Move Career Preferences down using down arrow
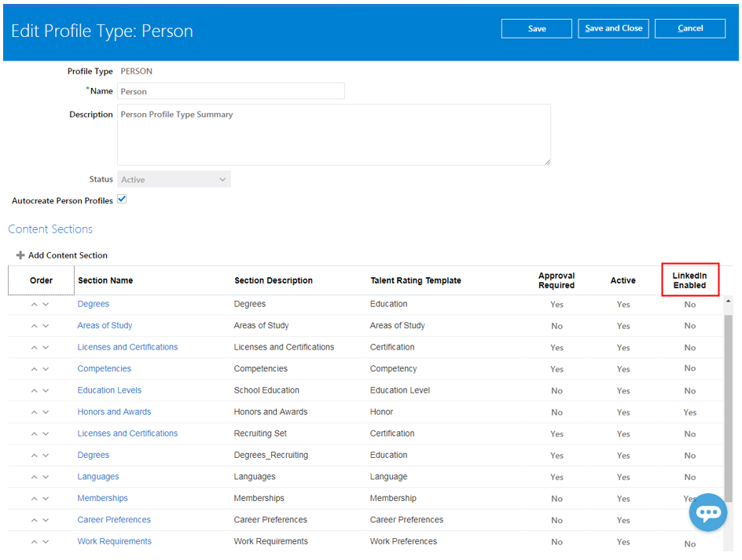This screenshot has height=560, width=742. click(46, 520)
